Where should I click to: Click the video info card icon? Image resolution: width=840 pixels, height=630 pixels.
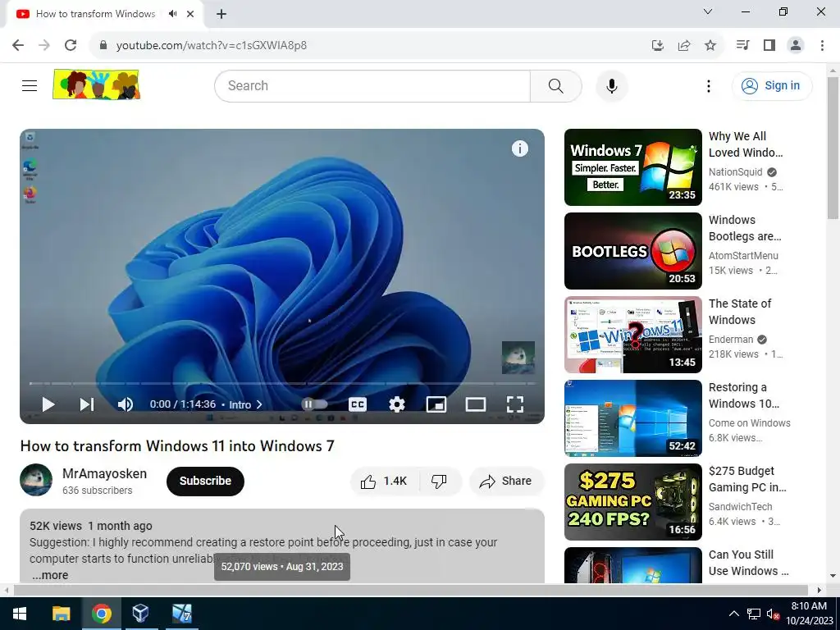point(519,148)
